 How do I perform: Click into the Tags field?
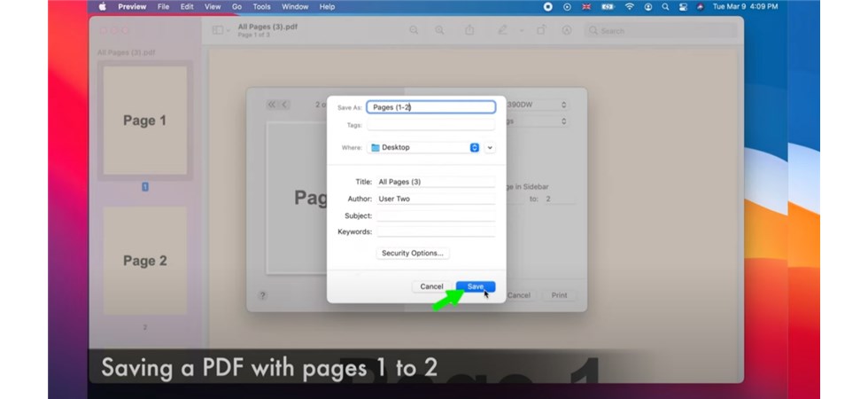430,125
